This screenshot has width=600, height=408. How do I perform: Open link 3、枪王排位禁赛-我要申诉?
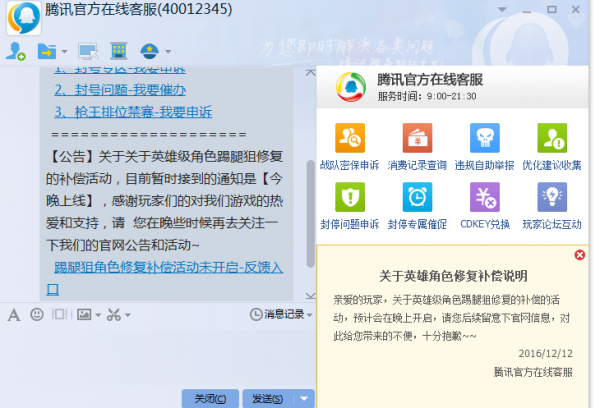pyautogui.click(x=133, y=112)
